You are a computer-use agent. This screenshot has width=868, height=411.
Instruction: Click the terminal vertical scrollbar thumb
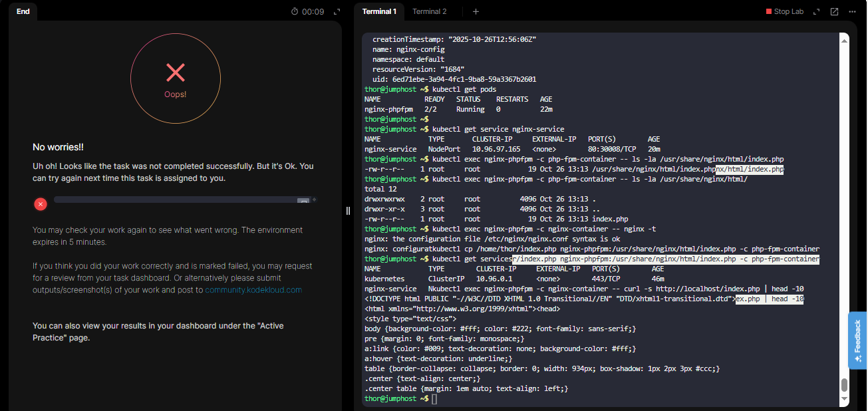(x=845, y=385)
